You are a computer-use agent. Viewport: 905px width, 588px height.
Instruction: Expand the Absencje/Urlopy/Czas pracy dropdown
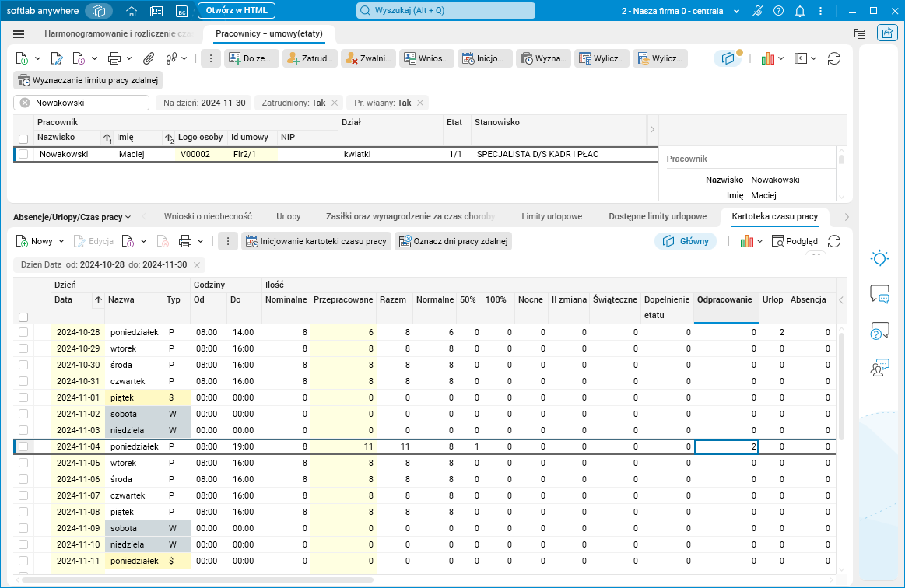73,217
